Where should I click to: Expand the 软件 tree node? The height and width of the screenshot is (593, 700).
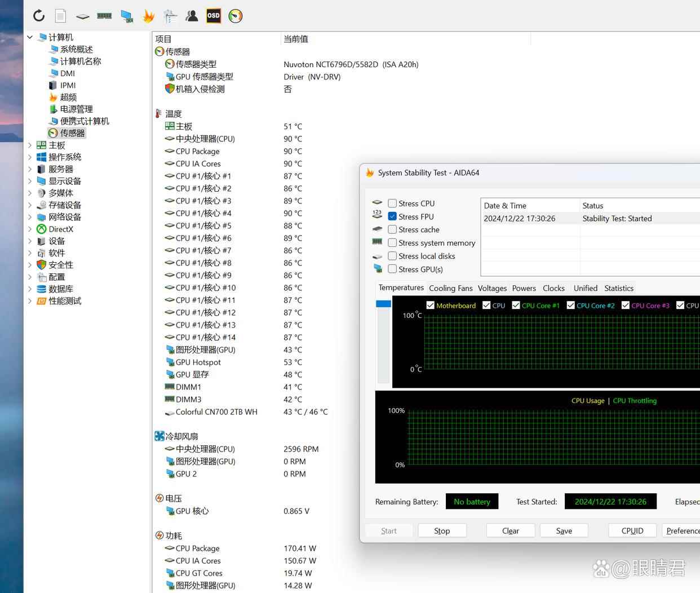[x=30, y=253]
